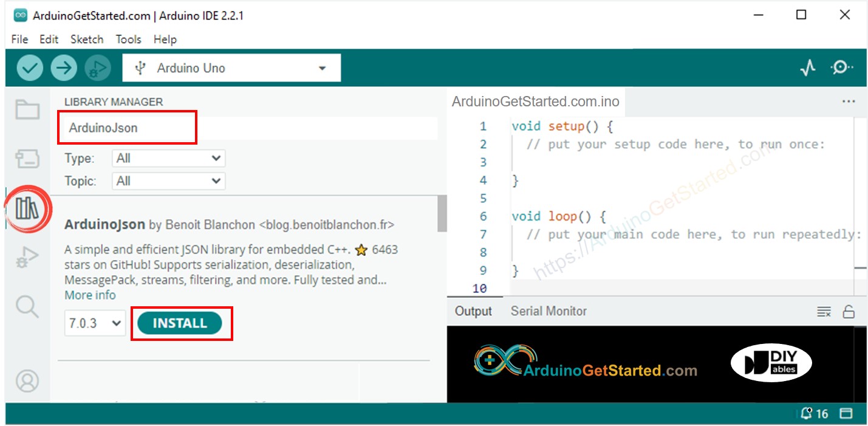
Task: Open the Debug sidebar panel
Action: tap(26, 256)
